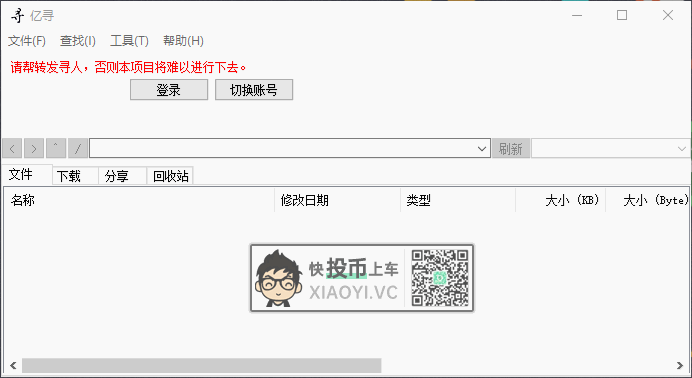
Task: Click the 登录 button
Action: pos(169,90)
